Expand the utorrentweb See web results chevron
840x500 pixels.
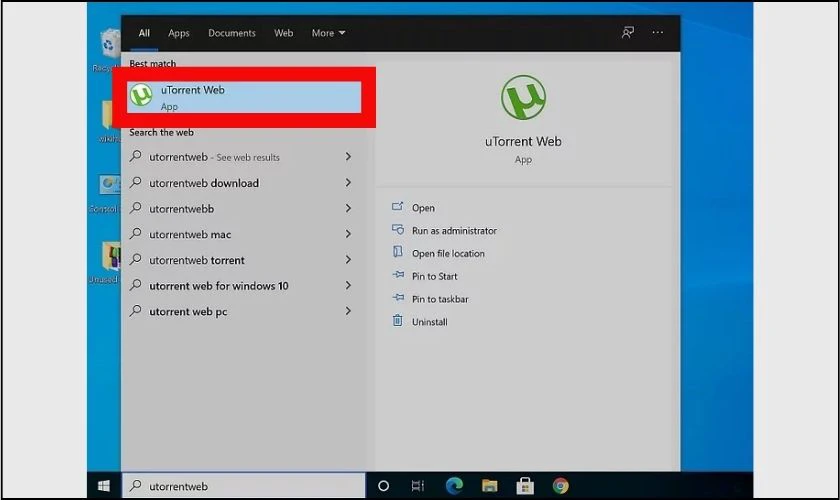pyautogui.click(x=348, y=156)
